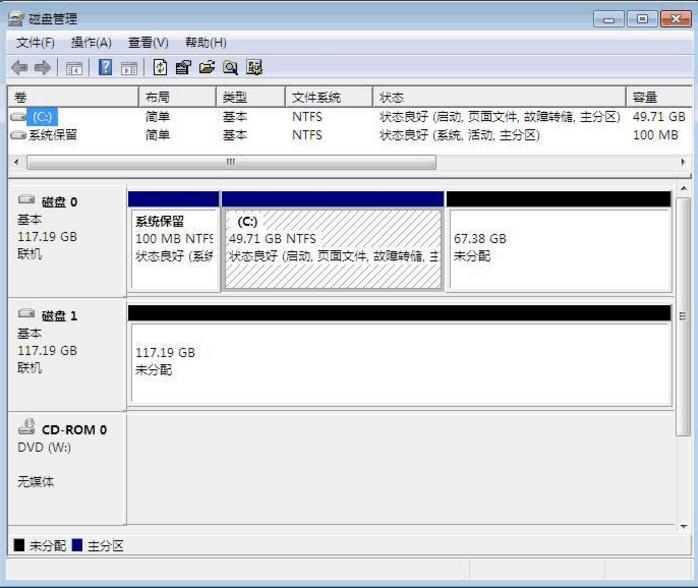Screen dimensions: 698x588
Task: Click the black 未分配 legend swatch
Action: [x=19, y=545]
